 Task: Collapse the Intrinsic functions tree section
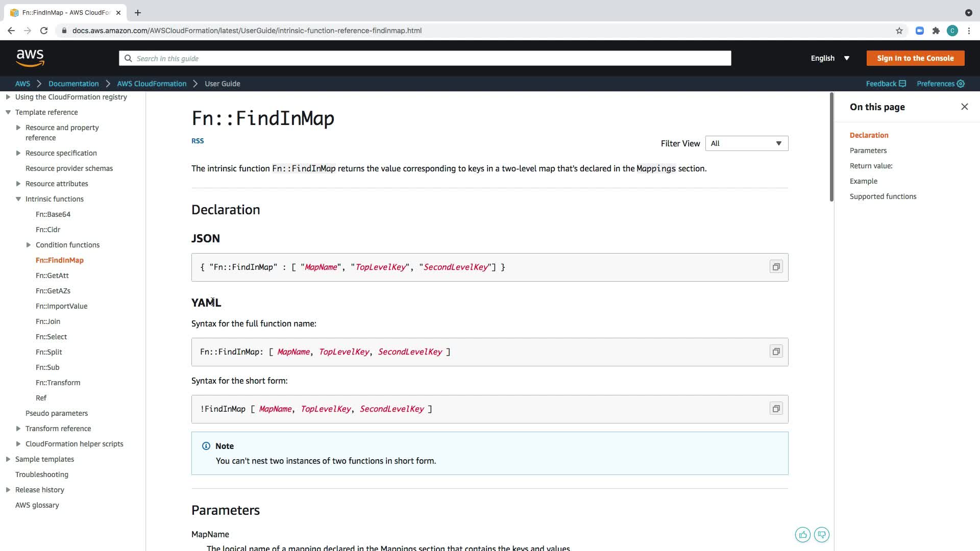pos(18,199)
